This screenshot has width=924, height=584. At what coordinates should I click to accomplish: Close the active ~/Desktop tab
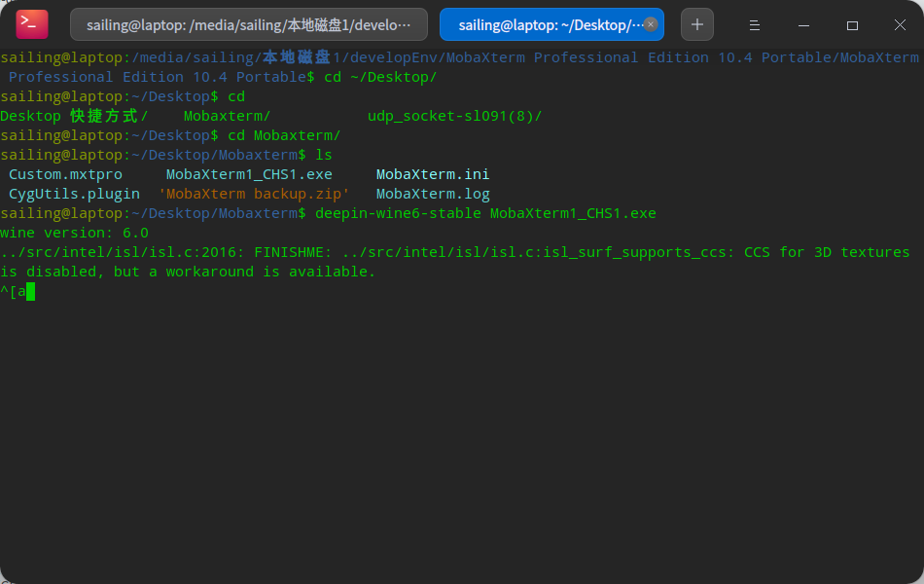651,24
